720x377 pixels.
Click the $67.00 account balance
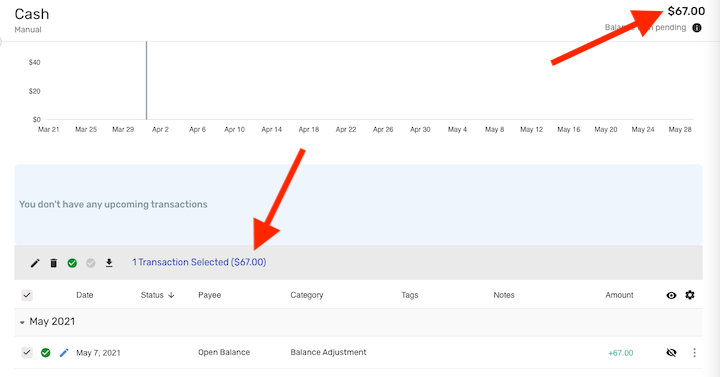point(686,11)
